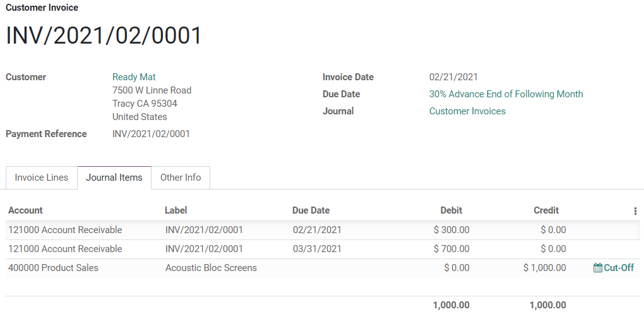Screen dimensions: 644x314
Task: Click the Acoustic Bloc Screens label
Action: (x=211, y=268)
